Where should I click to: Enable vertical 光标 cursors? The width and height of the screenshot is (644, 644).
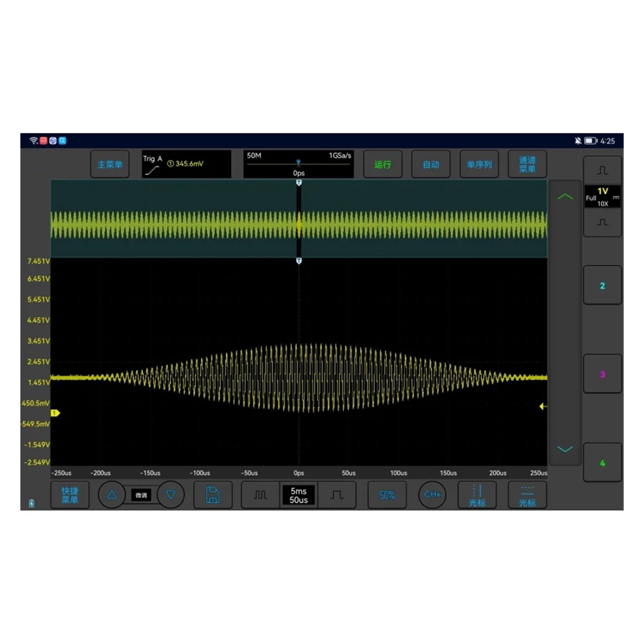tap(477, 495)
